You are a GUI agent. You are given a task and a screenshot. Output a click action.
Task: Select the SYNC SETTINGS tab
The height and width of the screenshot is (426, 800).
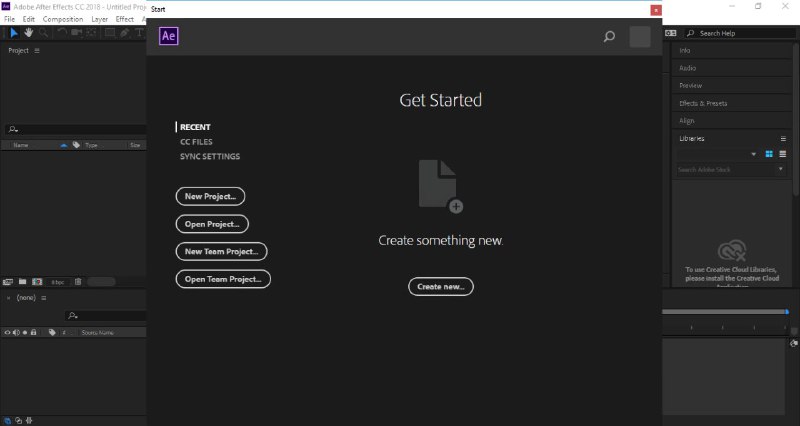tap(210, 157)
